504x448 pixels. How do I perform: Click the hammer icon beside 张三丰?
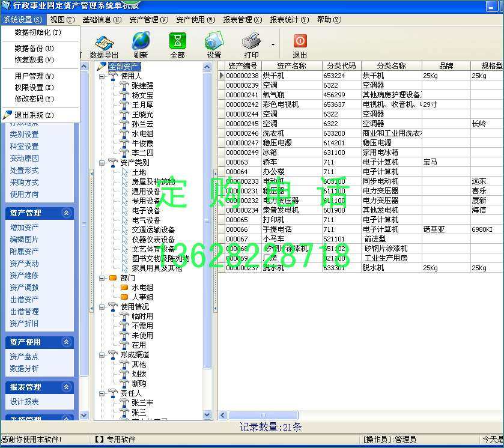pos(124,402)
